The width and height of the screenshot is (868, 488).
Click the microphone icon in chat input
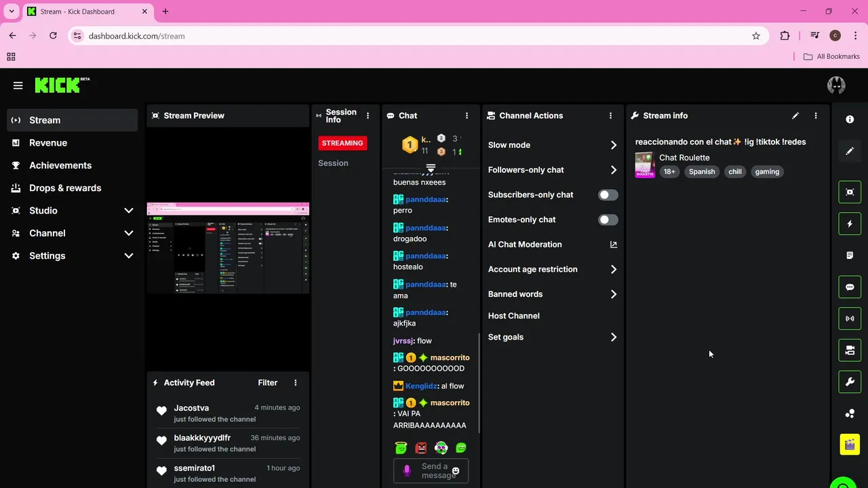click(407, 470)
